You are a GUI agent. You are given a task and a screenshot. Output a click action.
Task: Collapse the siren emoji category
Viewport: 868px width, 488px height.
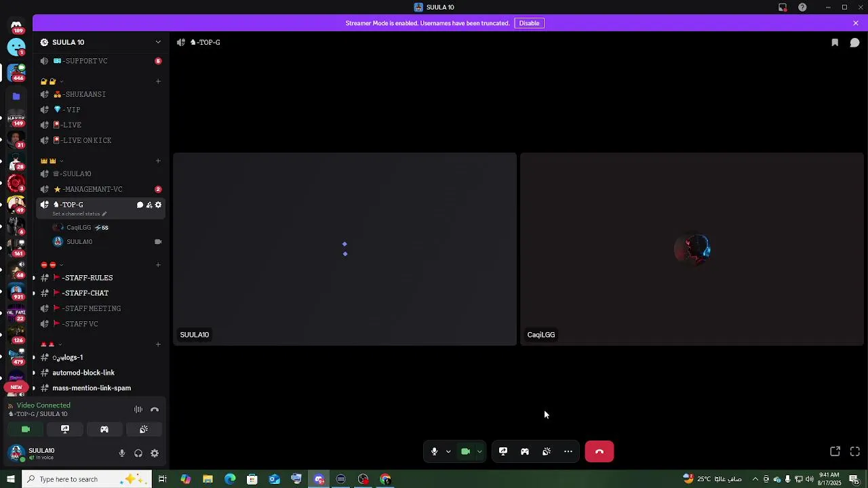click(x=52, y=344)
